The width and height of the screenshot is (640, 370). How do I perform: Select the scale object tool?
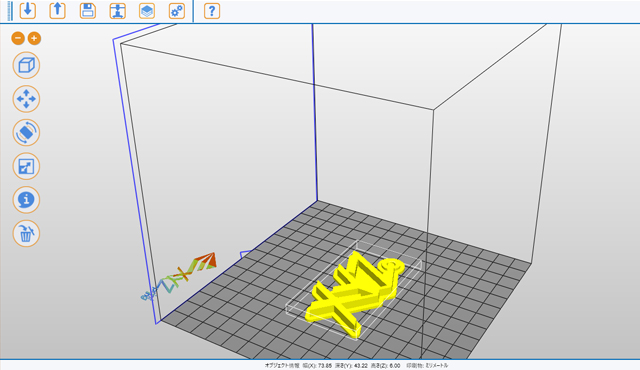26,166
